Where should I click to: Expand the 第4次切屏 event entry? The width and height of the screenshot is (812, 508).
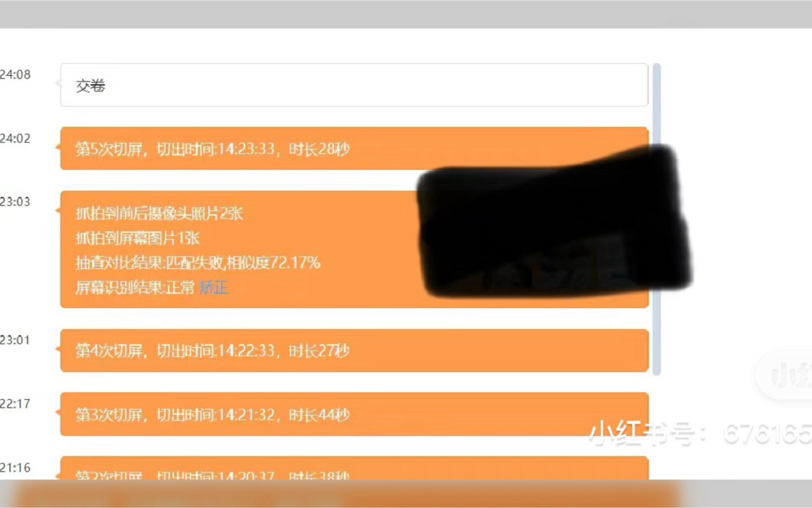353,350
